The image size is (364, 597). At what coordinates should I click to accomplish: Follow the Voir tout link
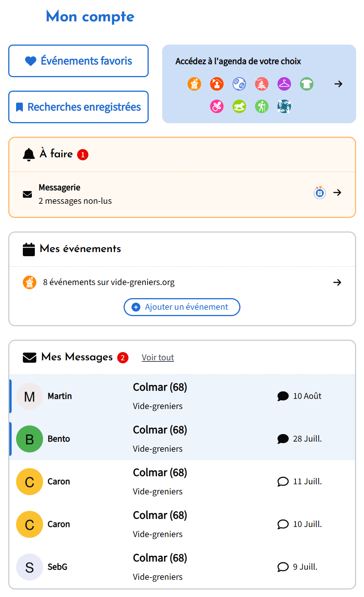coord(158,358)
